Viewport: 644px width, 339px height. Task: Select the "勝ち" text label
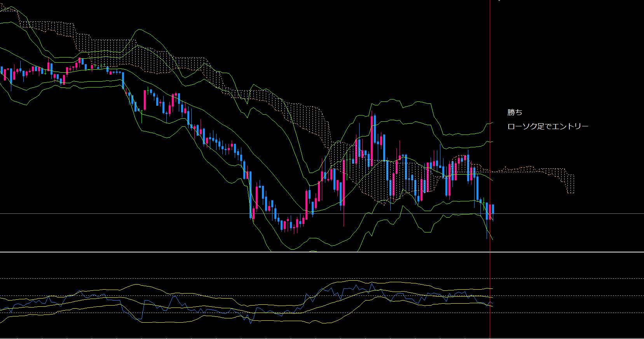(515, 112)
